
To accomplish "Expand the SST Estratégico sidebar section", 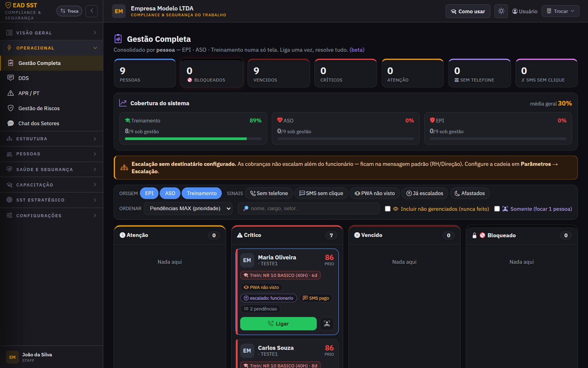I will click(51, 200).
